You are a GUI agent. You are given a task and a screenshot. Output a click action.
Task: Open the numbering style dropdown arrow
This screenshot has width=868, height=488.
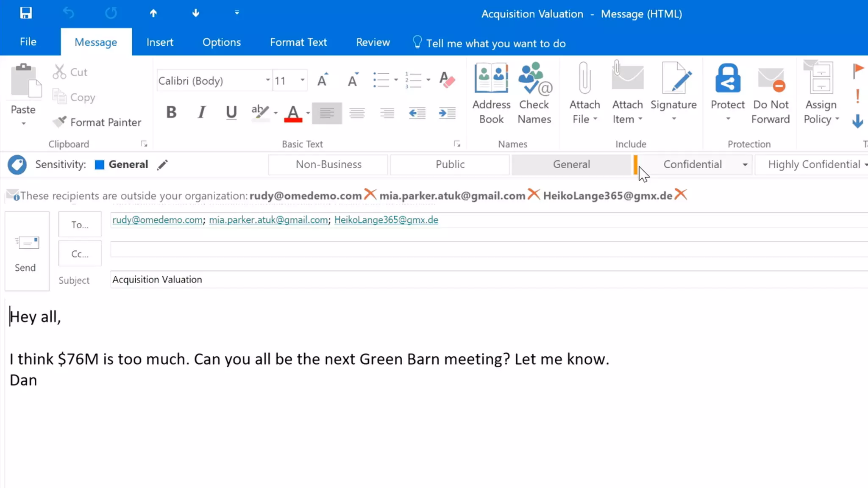pos(428,80)
